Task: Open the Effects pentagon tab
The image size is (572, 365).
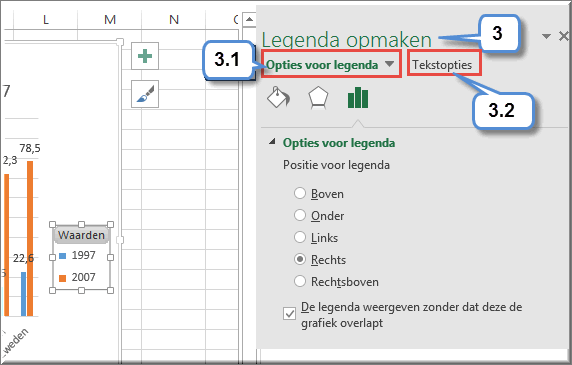Action: [x=318, y=98]
